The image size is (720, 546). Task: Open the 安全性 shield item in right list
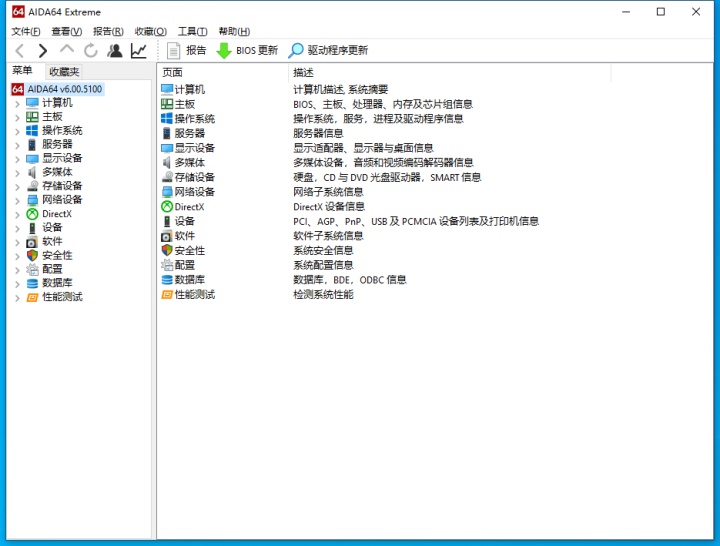pyautogui.click(x=167, y=251)
